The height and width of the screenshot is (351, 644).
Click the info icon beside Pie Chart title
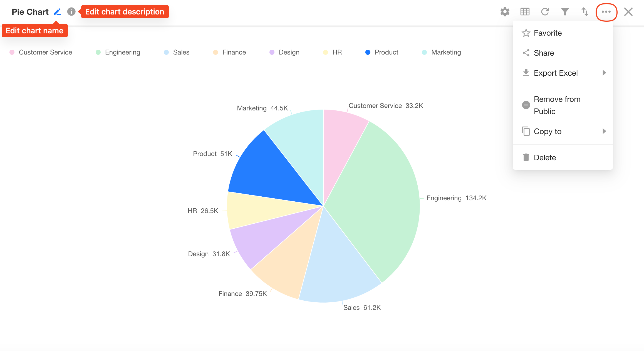point(71,12)
